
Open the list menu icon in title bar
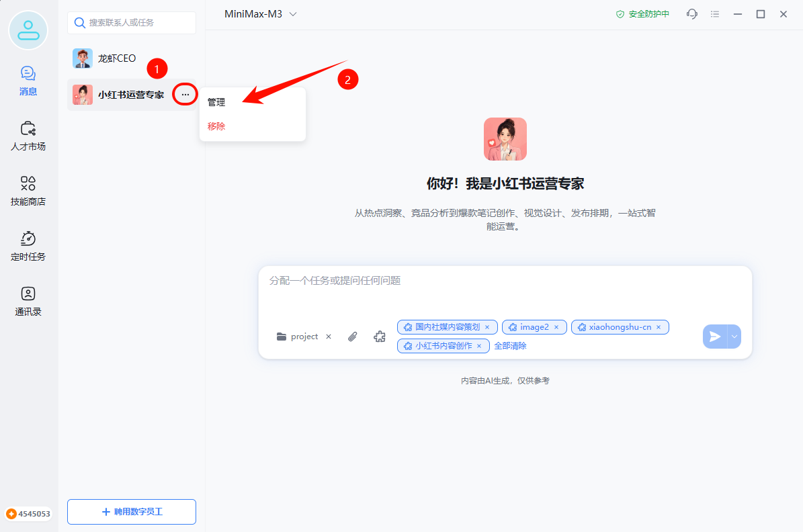pos(715,14)
